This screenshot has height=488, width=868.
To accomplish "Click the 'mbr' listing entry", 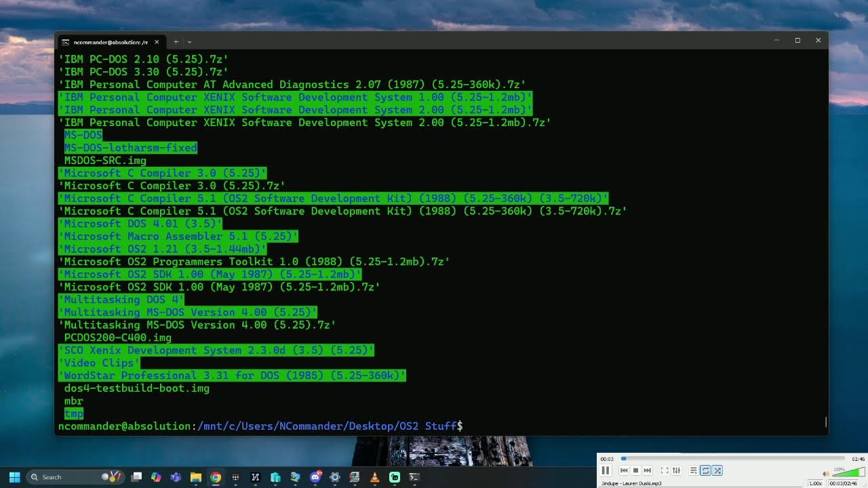I will pos(74,401).
